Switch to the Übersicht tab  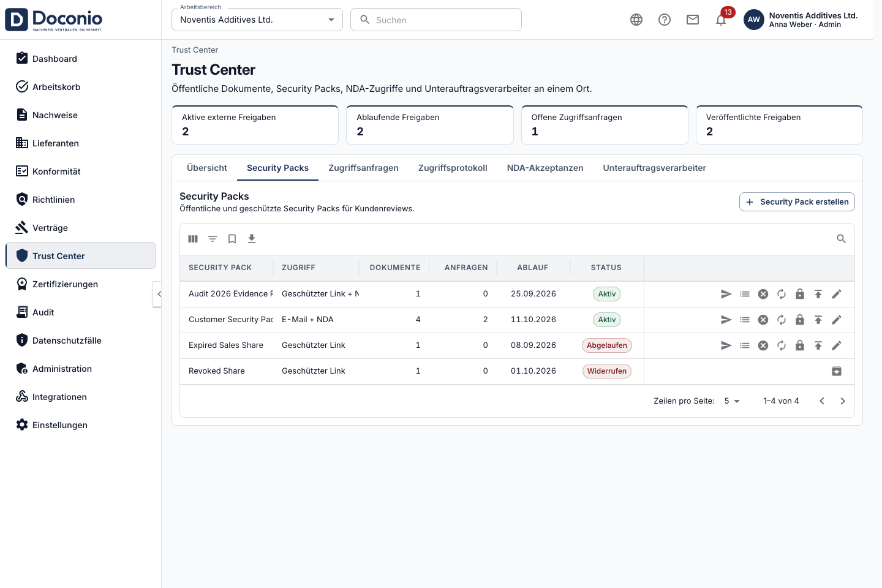pos(207,168)
